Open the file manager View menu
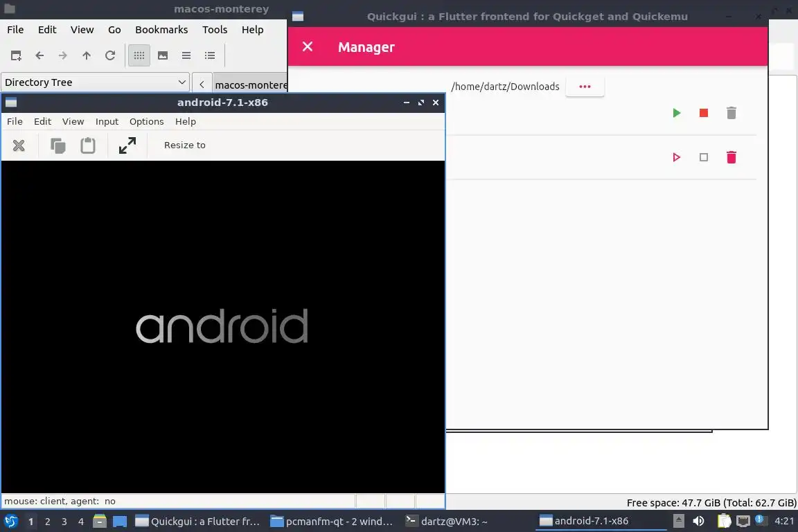This screenshot has width=798, height=532. click(82, 30)
